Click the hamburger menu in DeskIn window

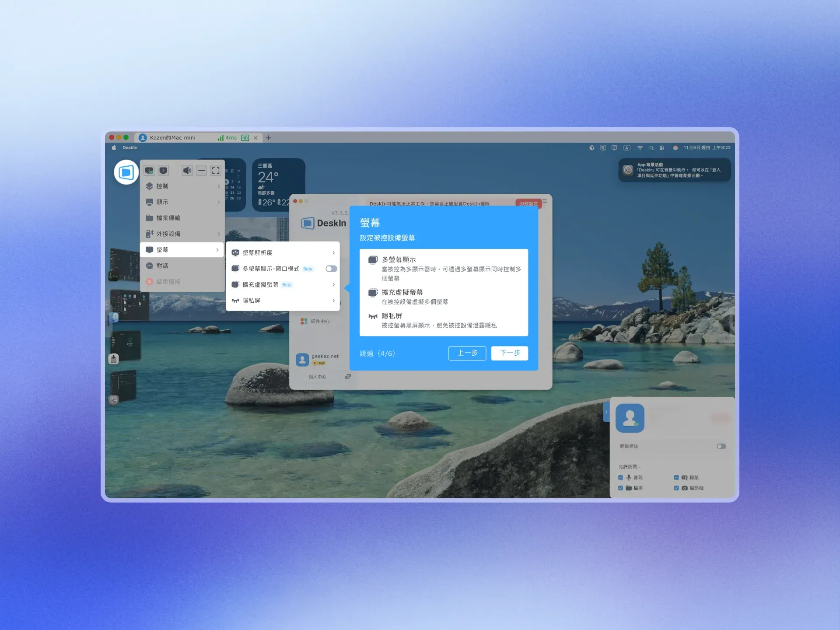pos(545,201)
